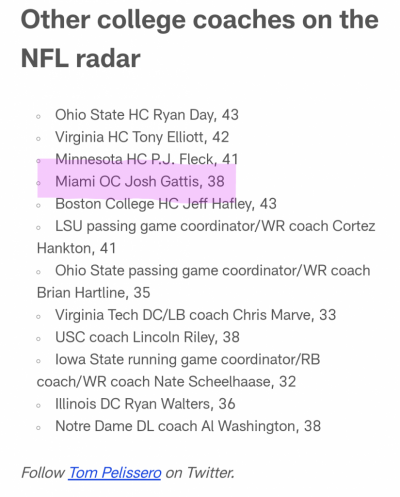Click the Virginia HC Tony Elliott line
The height and width of the screenshot is (497, 400).
[x=142, y=137]
